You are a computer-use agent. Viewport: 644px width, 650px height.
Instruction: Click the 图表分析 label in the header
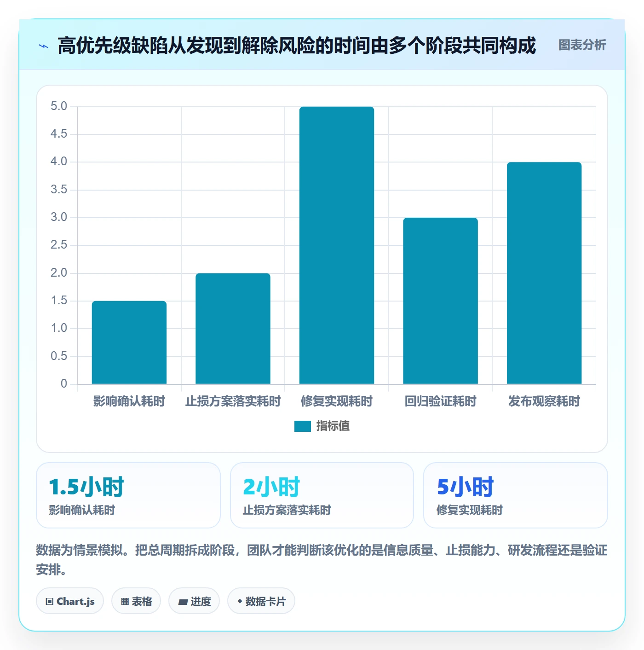[x=582, y=45]
